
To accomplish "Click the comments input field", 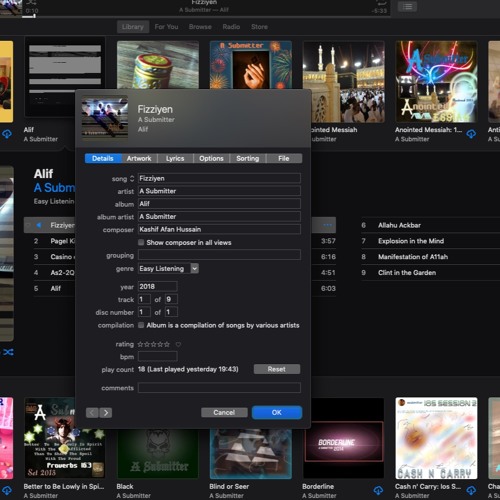I will coord(219,388).
